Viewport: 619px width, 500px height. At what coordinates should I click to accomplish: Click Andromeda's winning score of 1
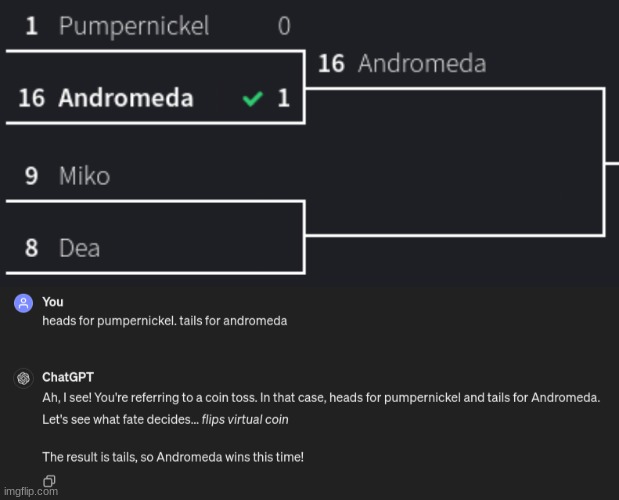click(x=284, y=98)
